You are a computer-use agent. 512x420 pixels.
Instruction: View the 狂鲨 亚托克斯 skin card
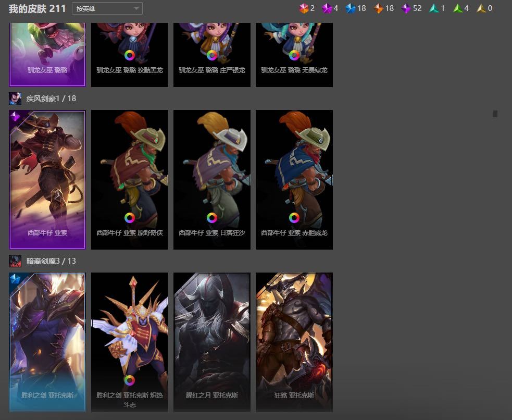pos(294,342)
